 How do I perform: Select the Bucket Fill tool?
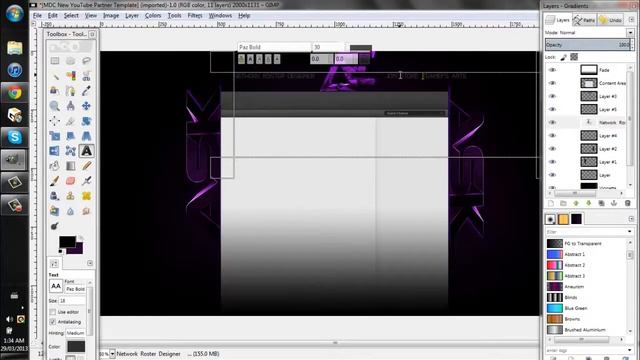[x=55, y=166]
